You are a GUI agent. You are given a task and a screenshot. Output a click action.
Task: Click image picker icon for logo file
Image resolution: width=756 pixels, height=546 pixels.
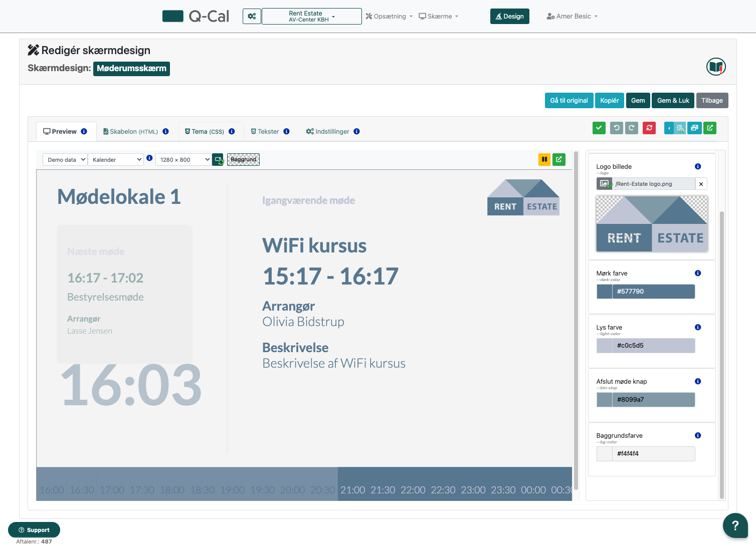(x=604, y=184)
